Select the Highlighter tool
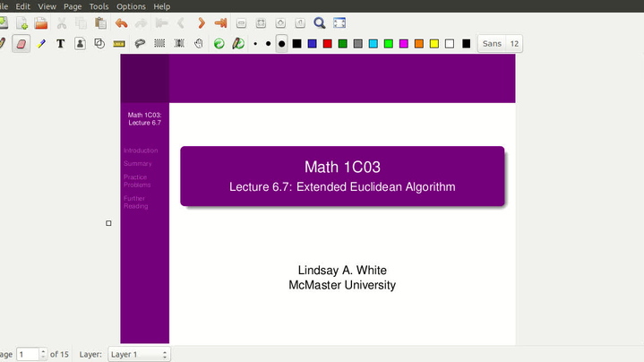The width and height of the screenshot is (644, 362). (41, 44)
